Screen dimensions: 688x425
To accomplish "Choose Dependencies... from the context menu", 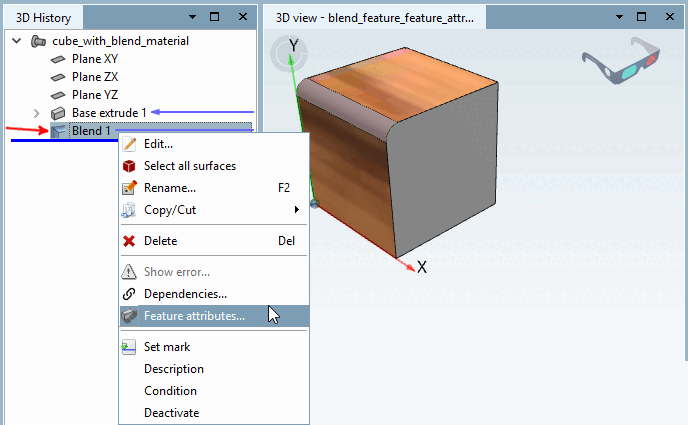I will (214, 294).
